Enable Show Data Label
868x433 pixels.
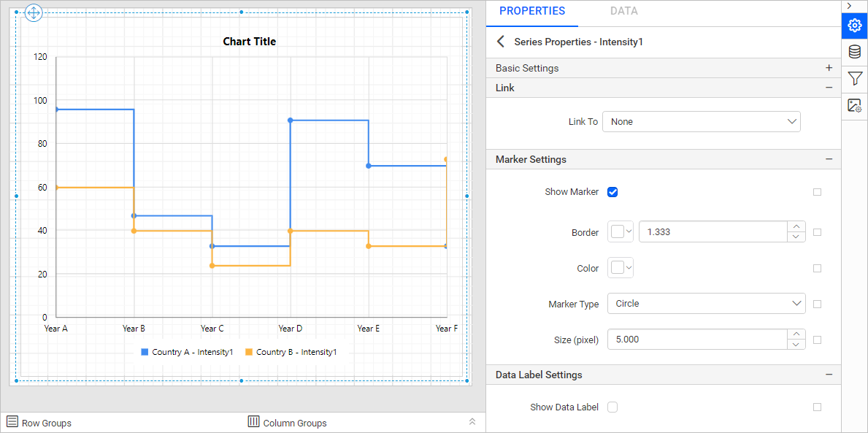click(x=612, y=407)
